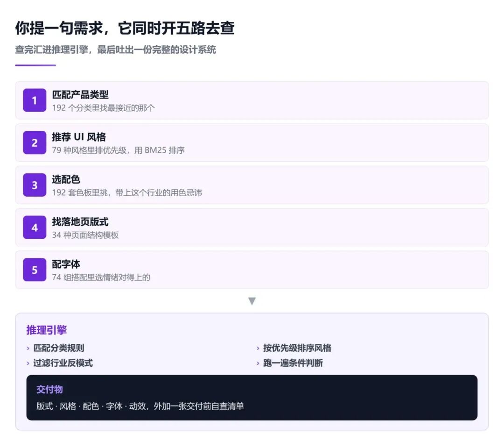The image size is (504, 448).
Task: Select the 选配色 heading
Action: click(x=66, y=179)
